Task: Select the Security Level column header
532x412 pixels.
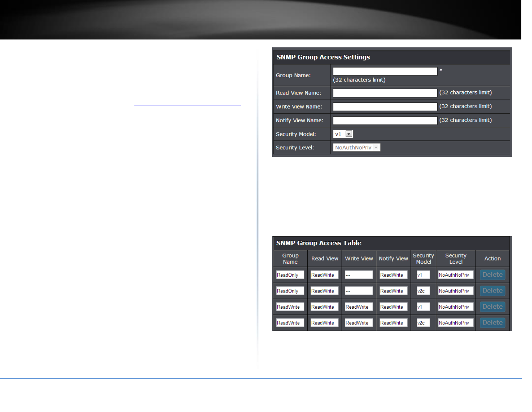Action: (456, 259)
